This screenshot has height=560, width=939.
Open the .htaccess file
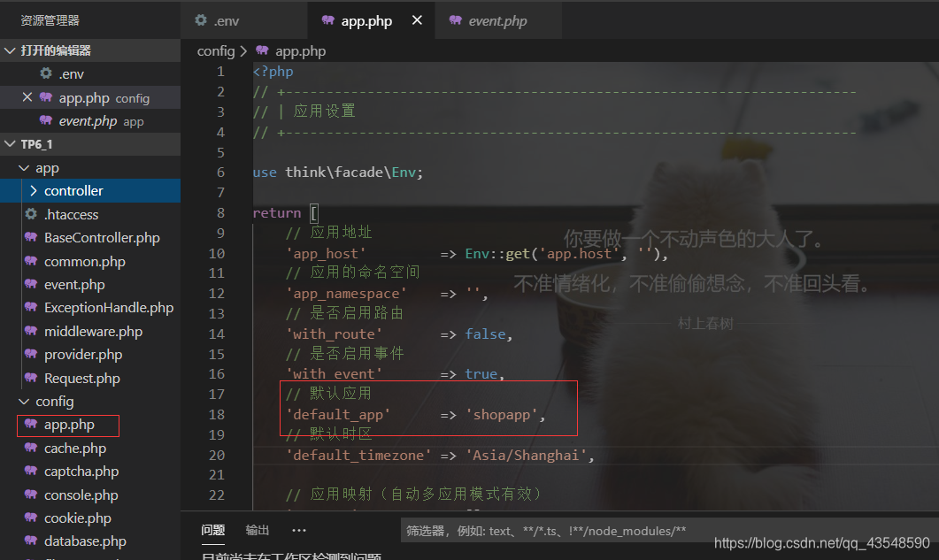coord(89,214)
